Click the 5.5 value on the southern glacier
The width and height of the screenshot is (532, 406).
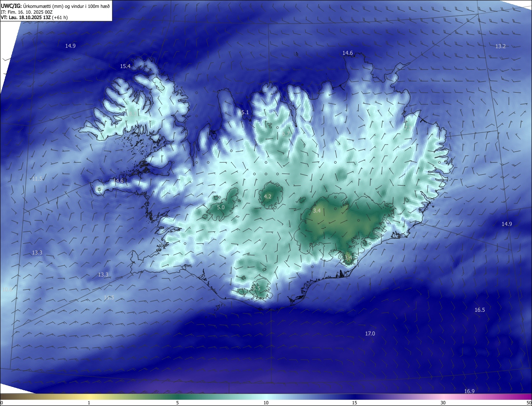[x=256, y=289]
